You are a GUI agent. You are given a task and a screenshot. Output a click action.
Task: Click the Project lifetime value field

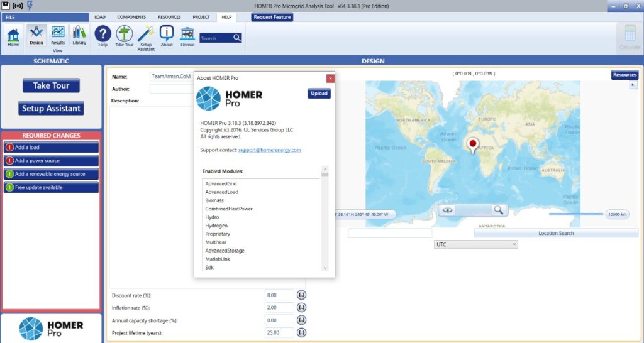[279, 332]
